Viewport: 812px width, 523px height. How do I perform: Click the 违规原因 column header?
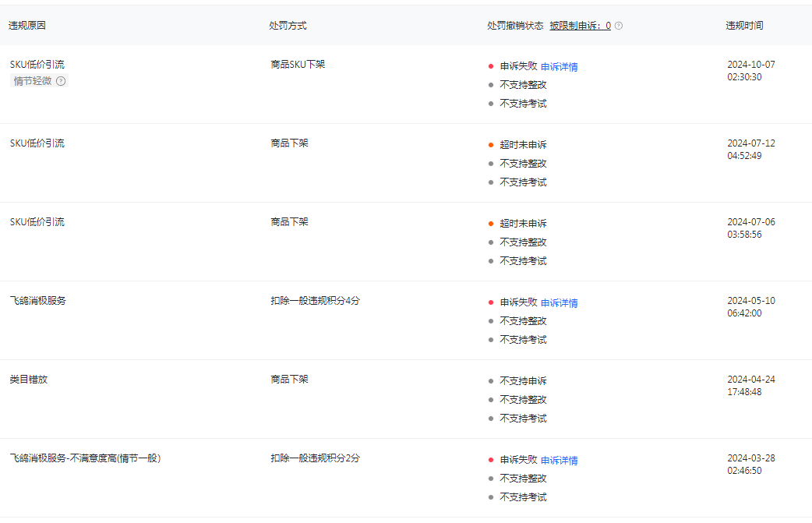click(27, 26)
